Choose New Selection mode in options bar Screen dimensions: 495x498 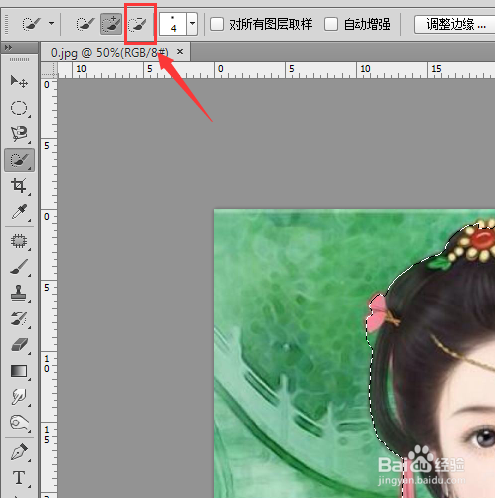coord(85,24)
